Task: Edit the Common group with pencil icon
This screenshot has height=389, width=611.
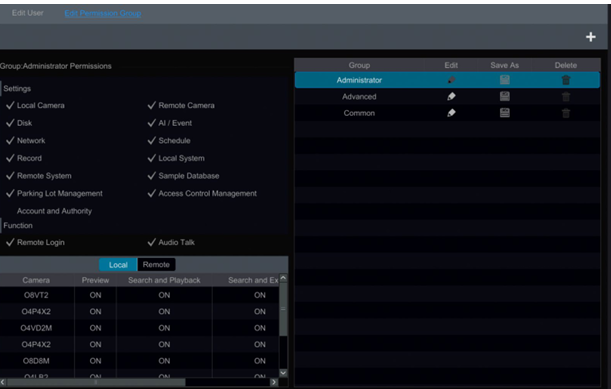Action: [x=451, y=113]
